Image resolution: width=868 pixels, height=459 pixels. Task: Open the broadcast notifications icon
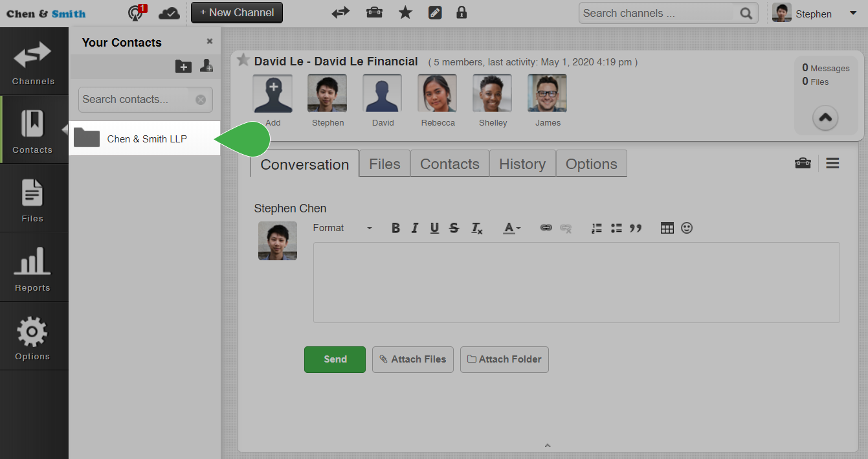(x=135, y=13)
